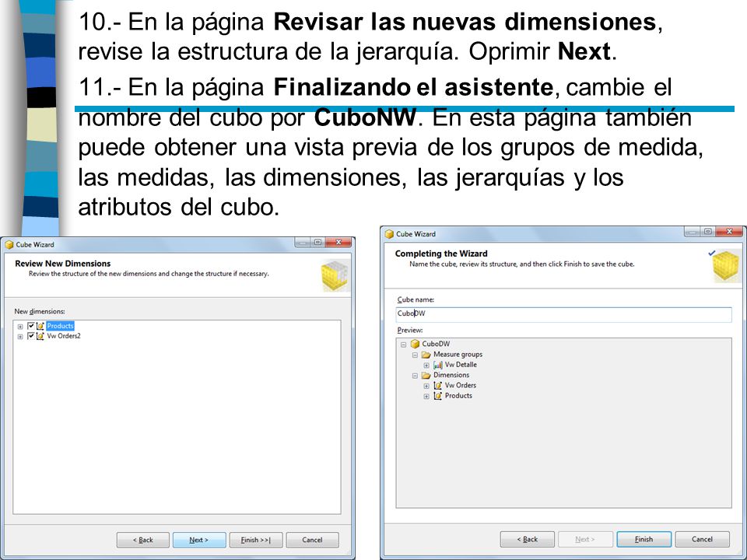Select the Measure groups label in Preview

tap(458, 355)
